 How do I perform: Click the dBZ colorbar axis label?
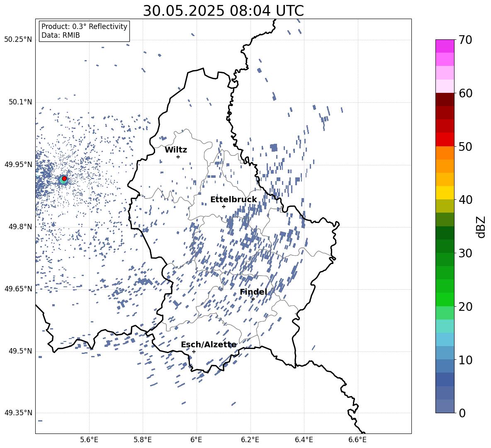click(x=481, y=227)
